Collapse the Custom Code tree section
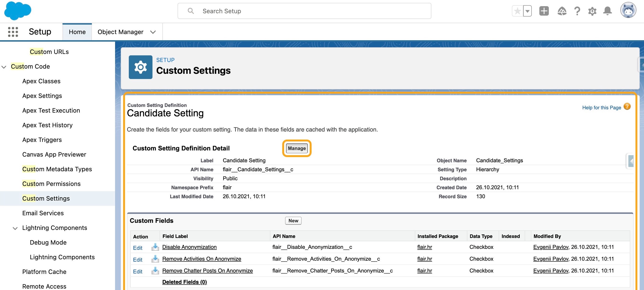Screen dimensions: 644x290 point(4,67)
